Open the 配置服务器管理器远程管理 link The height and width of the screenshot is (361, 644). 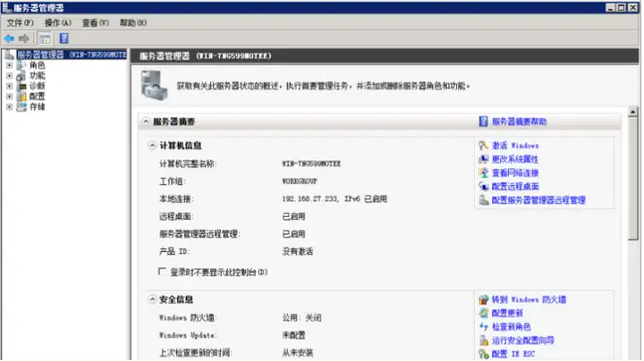point(538,200)
